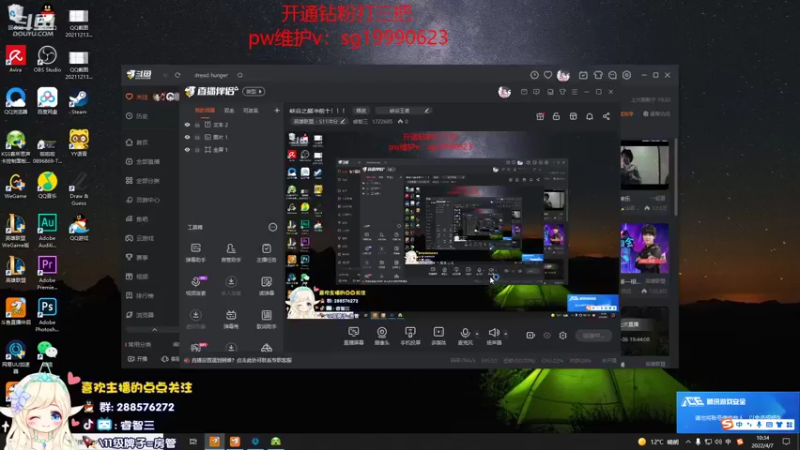Open the voice-microphone tool with the new badge

tap(196, 286)
